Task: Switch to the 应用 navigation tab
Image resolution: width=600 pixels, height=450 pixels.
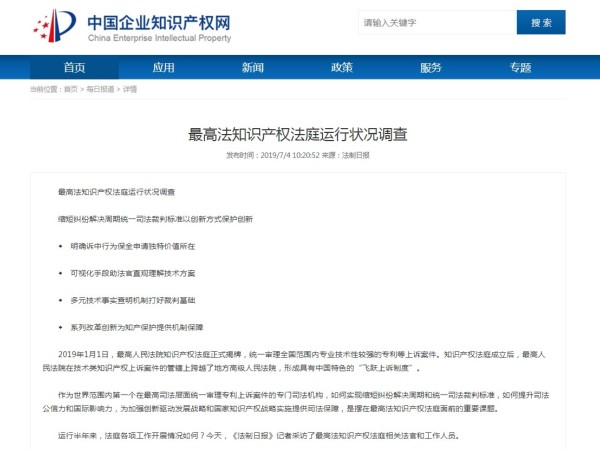Action: coord(163,68)
